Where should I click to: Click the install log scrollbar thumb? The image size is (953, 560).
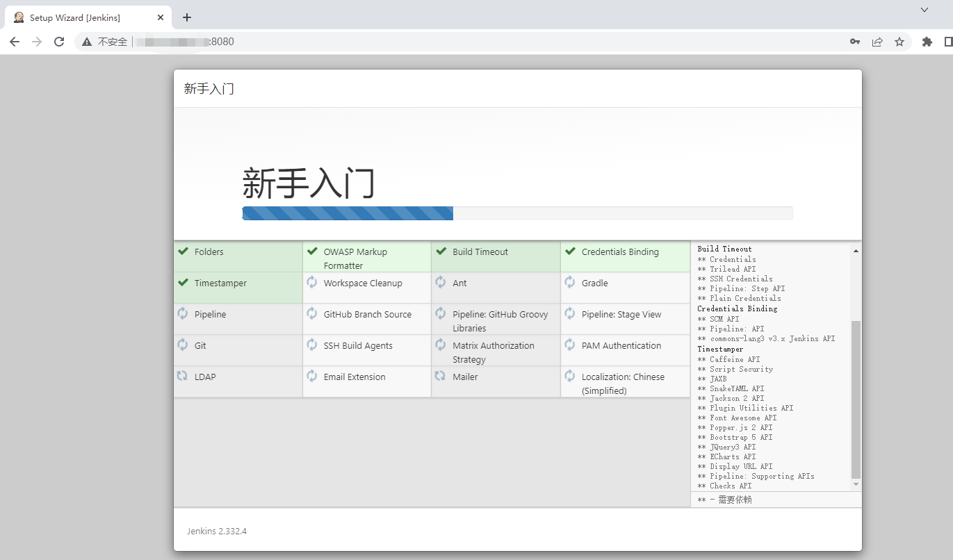[856, 400]
